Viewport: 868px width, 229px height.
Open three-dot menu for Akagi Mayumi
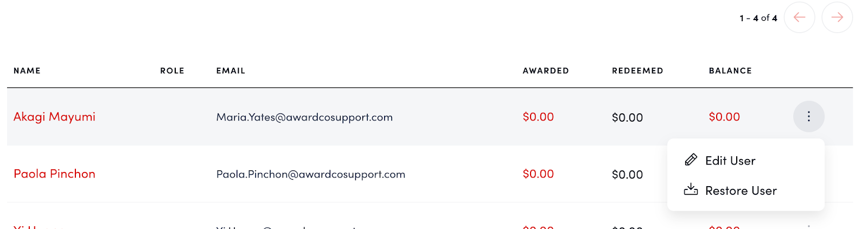click(808, 117)
